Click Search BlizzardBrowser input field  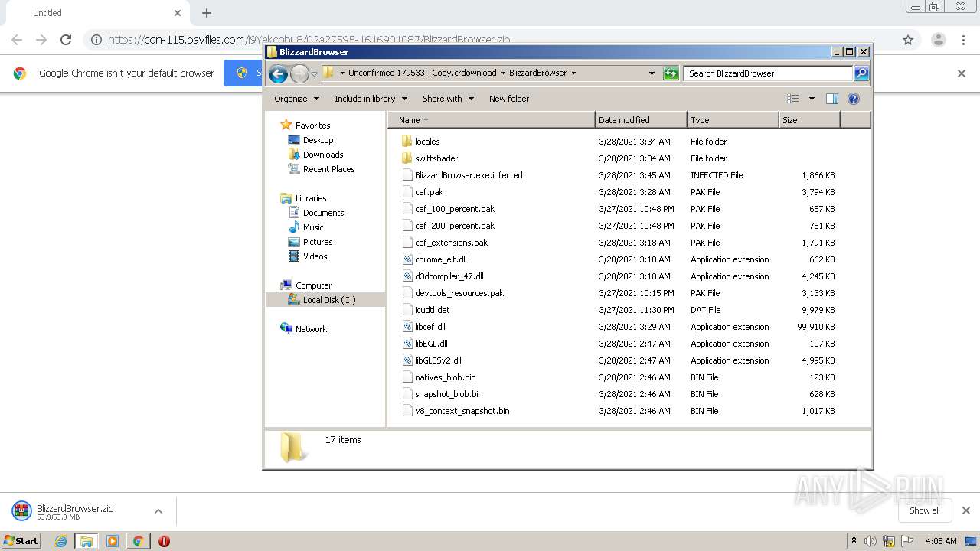pyautogui.click(x=768, y=73)
